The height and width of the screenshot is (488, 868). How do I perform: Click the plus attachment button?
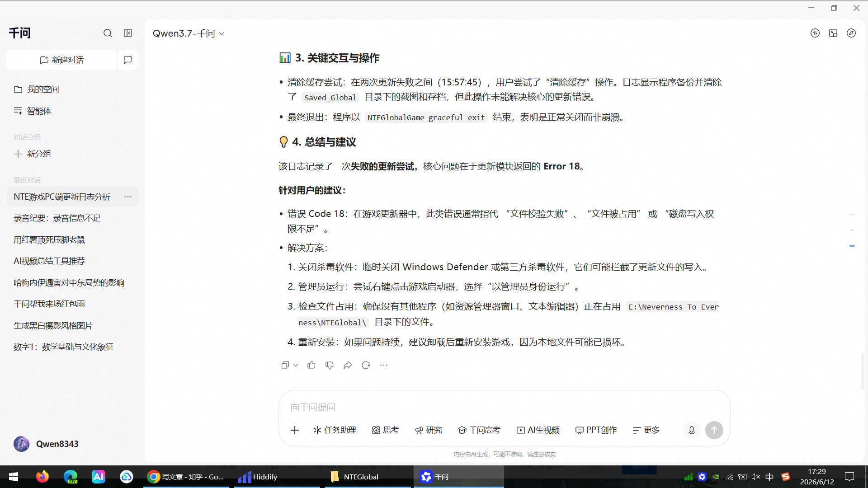(295, 430)
